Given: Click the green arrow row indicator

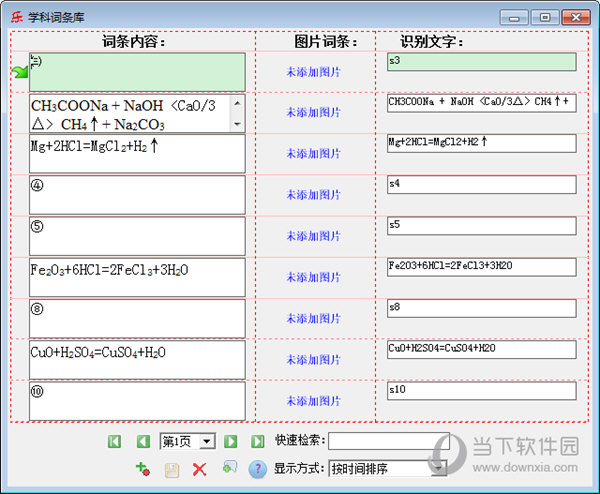Looking at the screenshot, I should [20, 71].
